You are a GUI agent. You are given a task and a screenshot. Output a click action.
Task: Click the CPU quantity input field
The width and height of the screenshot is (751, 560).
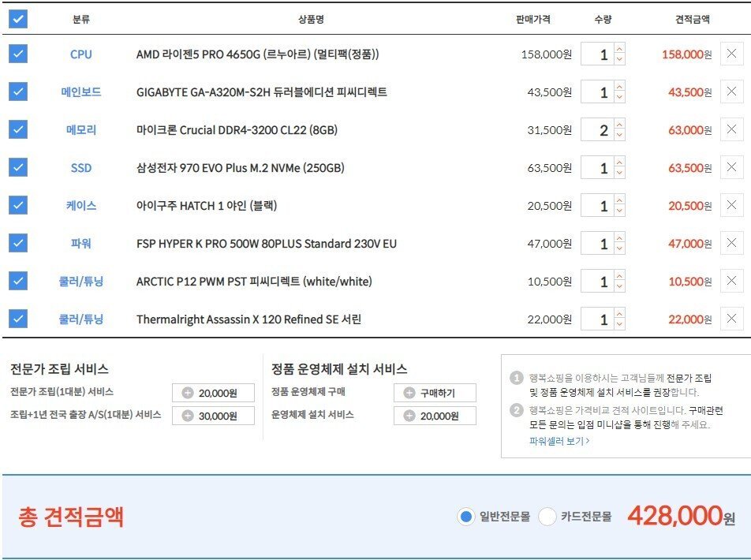596,54
